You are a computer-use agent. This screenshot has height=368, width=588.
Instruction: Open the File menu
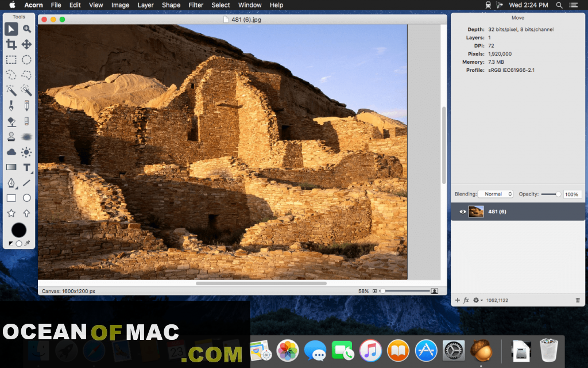click(56, 5)
